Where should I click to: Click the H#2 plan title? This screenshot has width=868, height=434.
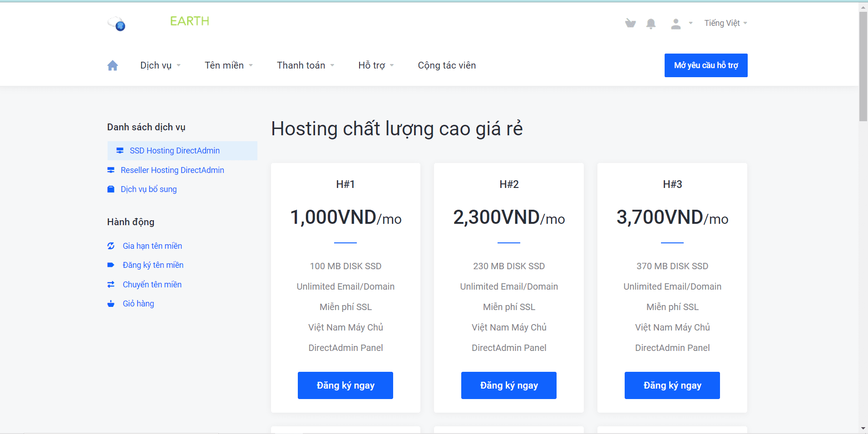(509, 184)
